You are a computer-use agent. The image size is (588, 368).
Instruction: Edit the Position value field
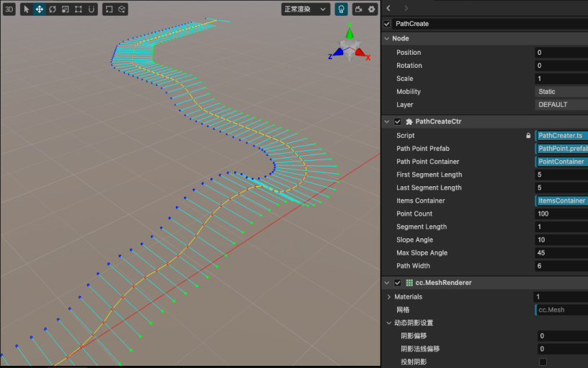coord(561,53)
